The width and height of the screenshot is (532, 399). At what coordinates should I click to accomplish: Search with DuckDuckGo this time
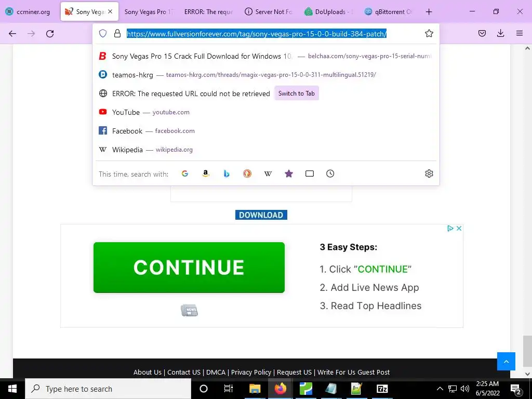[x=247, y=174]
